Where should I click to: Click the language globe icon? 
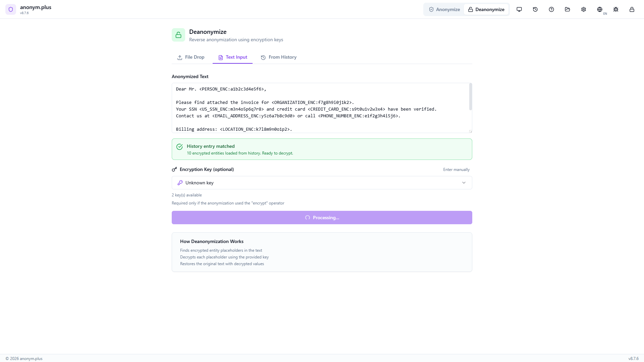600,9
